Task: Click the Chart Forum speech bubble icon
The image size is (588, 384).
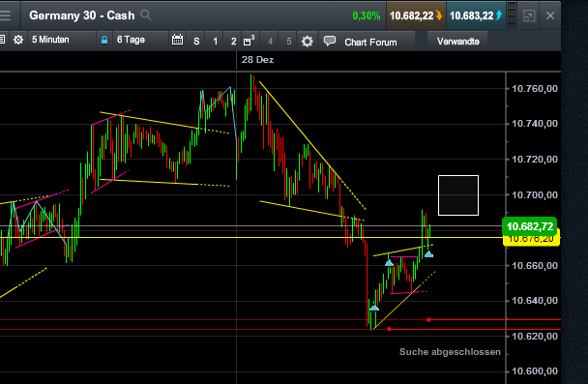Action: click(x=330, y=41)
